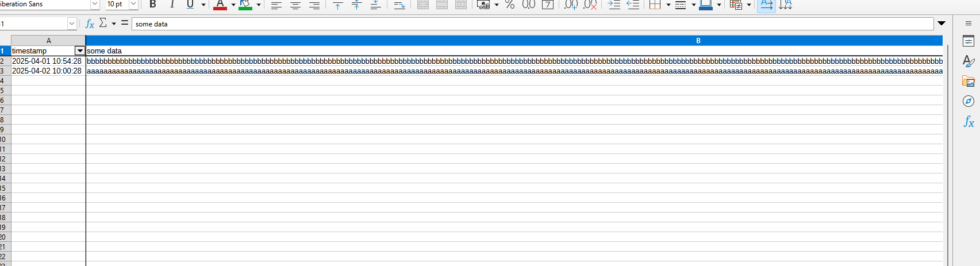Open the sidebar Styles panel
The width and height of the screenshot is (980, 266).
point(969,61)
